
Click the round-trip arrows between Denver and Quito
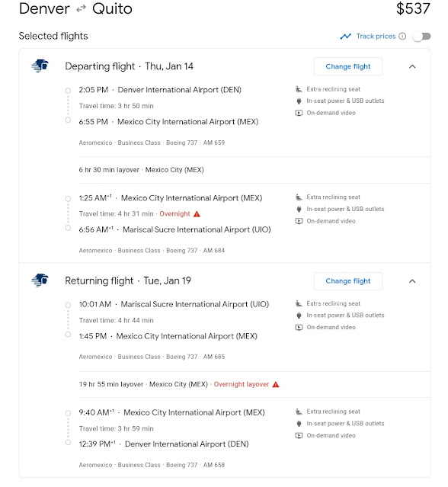point(81,9)
